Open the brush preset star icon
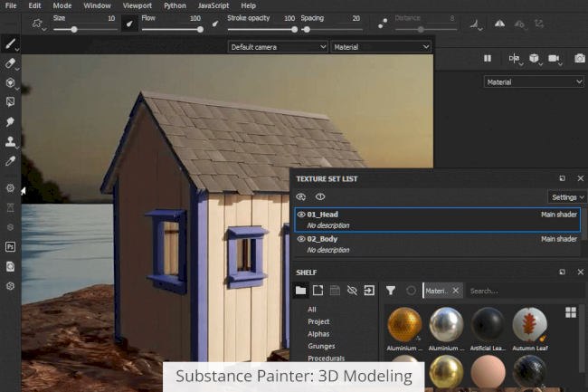Viewport: 588px width, 392px height. 37,24
